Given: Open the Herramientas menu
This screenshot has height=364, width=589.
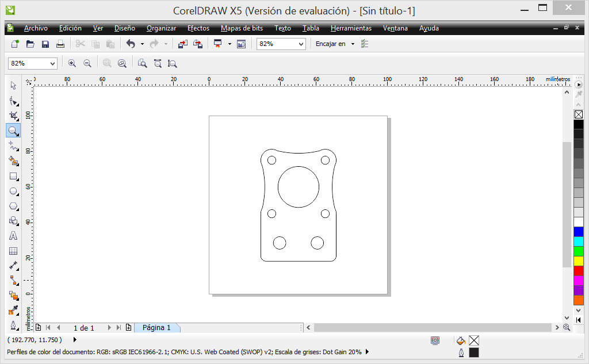Looking at the screenshot, I should (351, 28).
